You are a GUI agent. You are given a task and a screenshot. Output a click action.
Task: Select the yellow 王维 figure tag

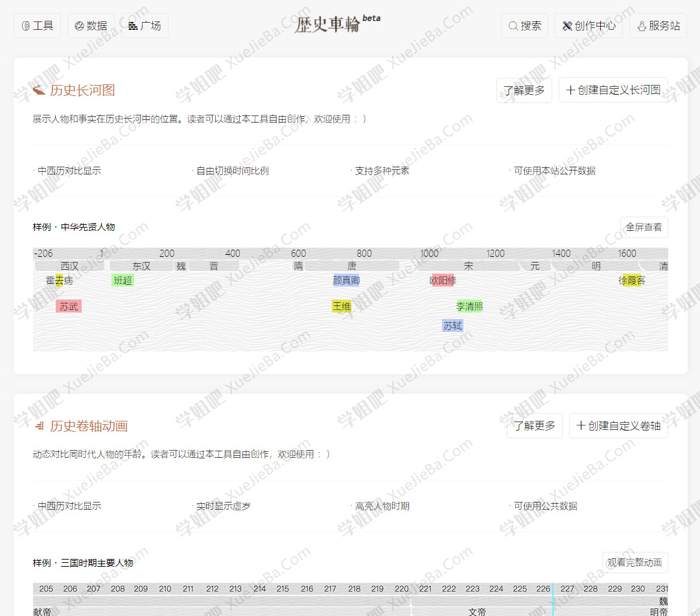342,307
